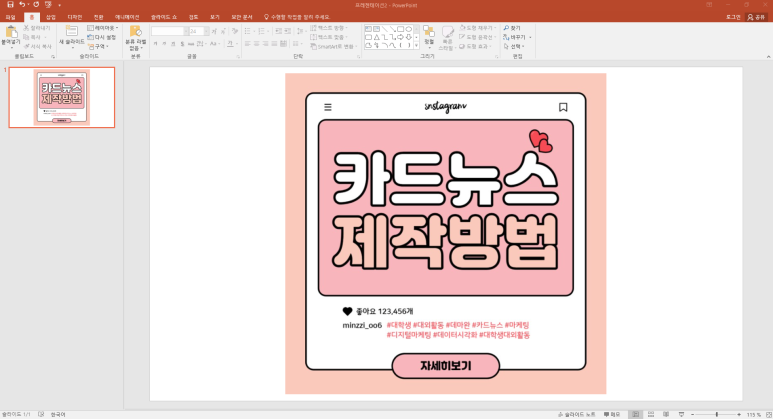Open the 선택 (Select) dropdown
The height and width of the screenshot is (419, 773).
tap(514, 46)
